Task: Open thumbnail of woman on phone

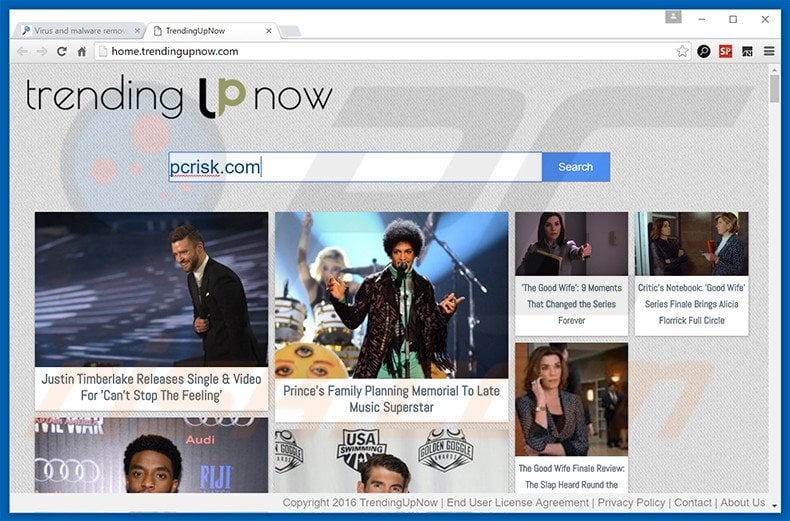Action: pyautogui.click(x=571, y=400)
